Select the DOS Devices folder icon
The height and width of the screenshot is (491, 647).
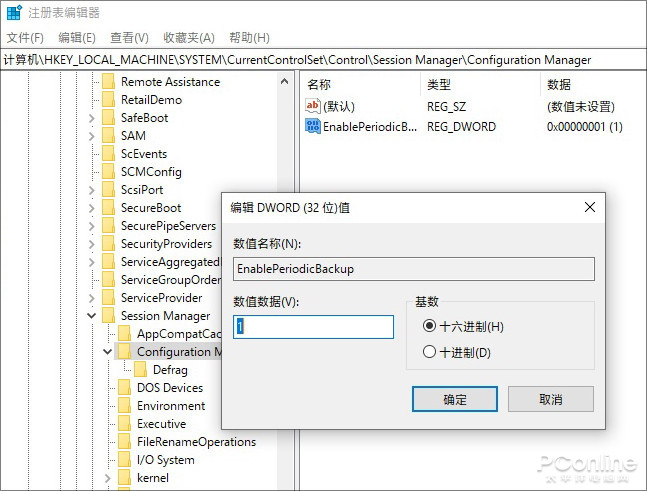pyautogui.click(x=125, y=387)
